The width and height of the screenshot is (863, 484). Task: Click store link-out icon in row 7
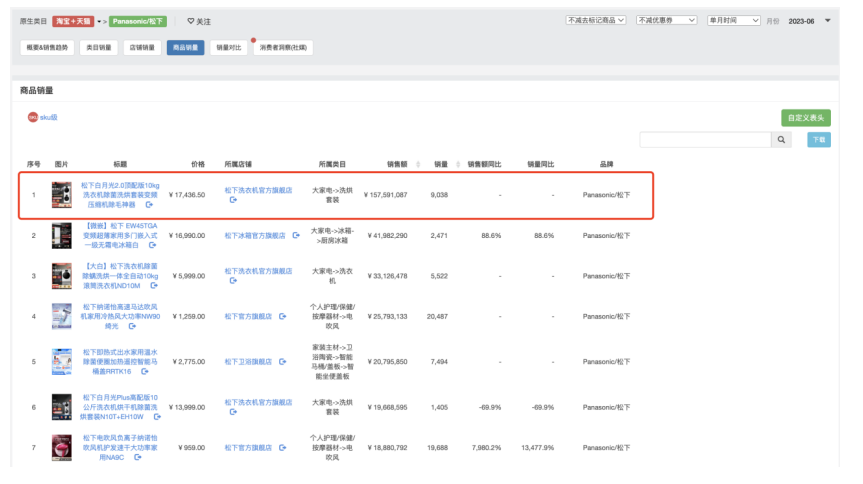(282, 448)
